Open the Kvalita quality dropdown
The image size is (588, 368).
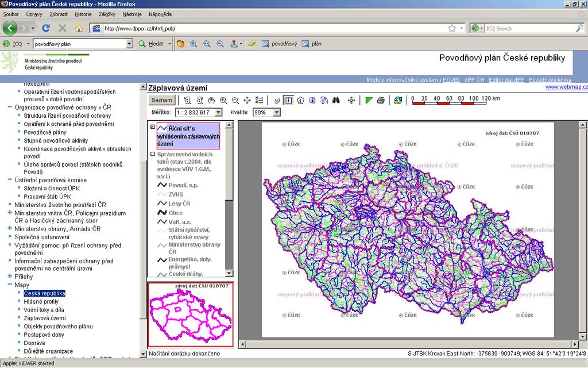pyautogui.click(x=277, y=112)
